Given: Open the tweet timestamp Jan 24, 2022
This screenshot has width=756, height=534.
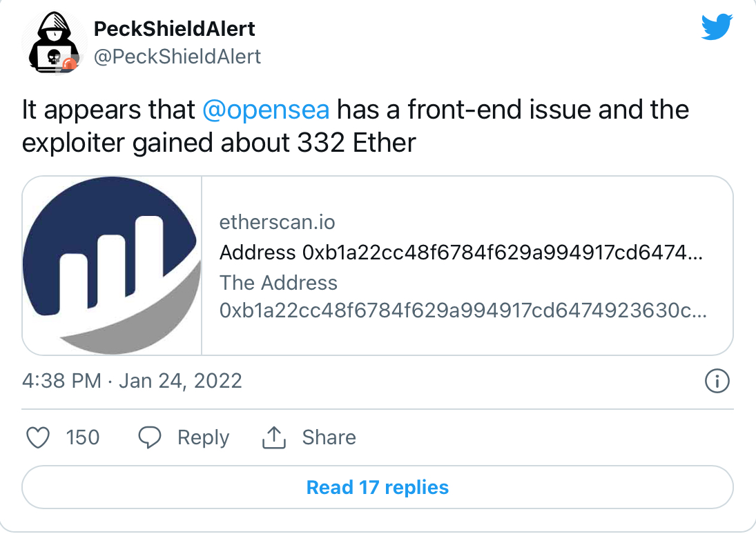Looking at the screenshot, I should (180, 381).
